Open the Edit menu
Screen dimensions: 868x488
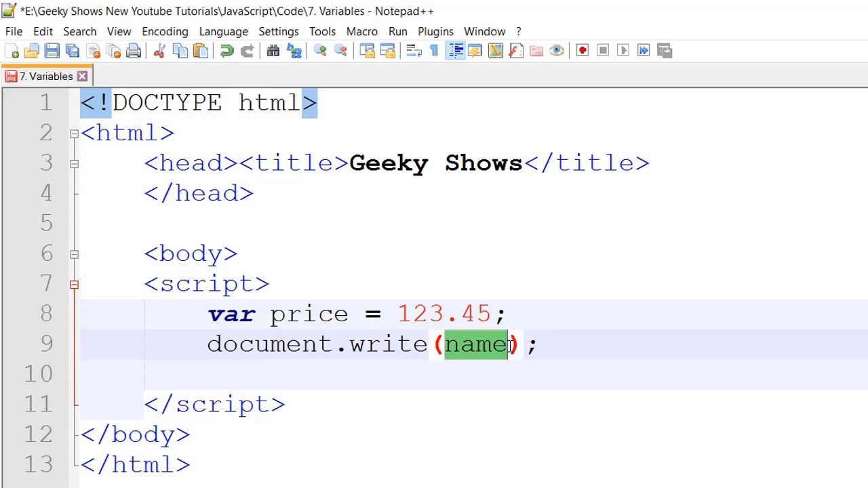43,31
